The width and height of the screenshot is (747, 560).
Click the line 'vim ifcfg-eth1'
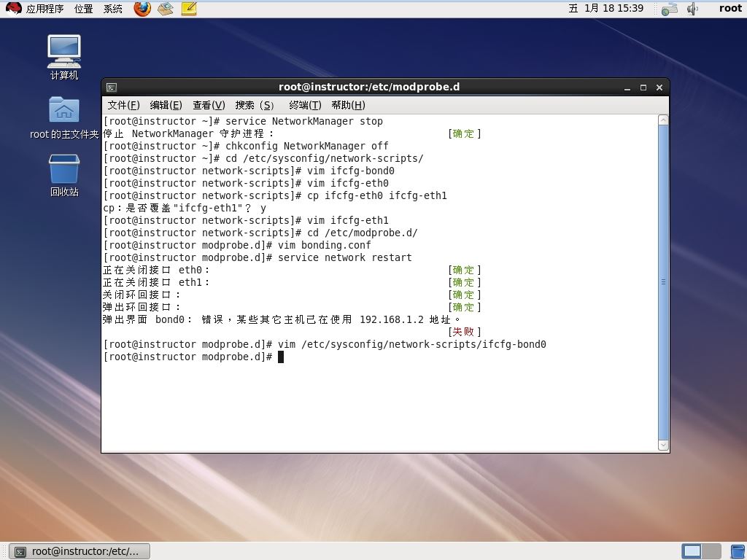click(348, 220)
